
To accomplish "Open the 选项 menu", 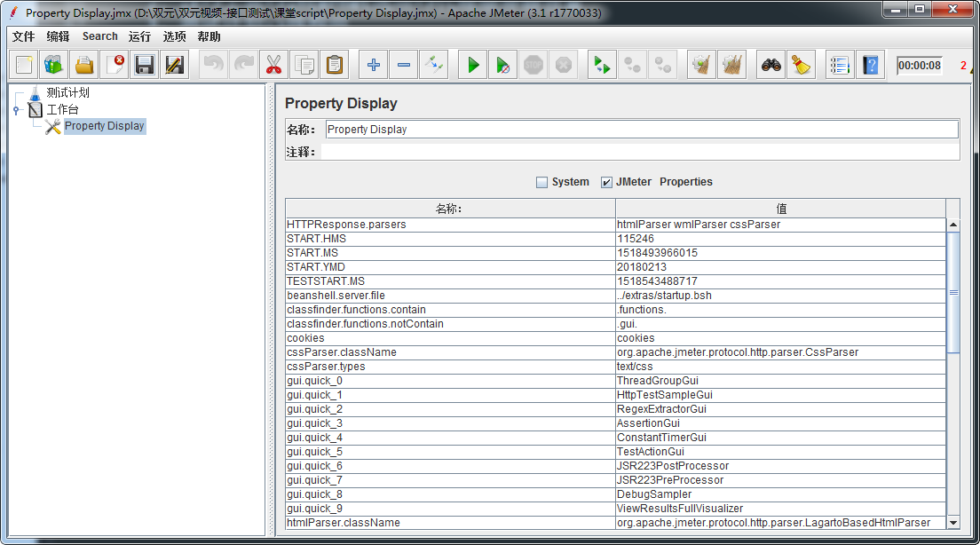I will (x=174, y=36).
